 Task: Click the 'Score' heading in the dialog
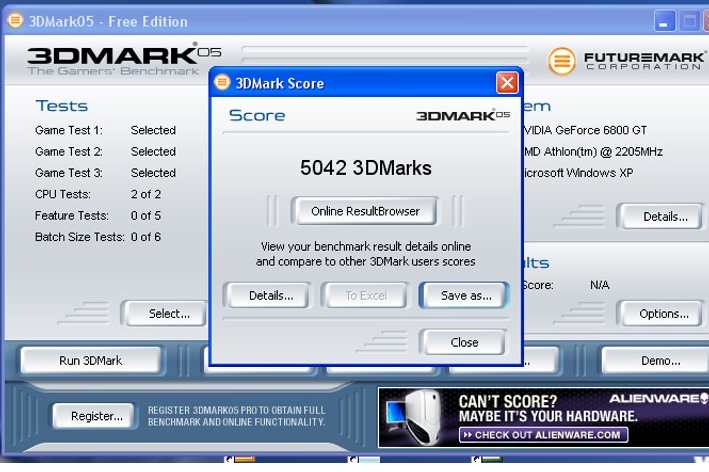[257, 115]
